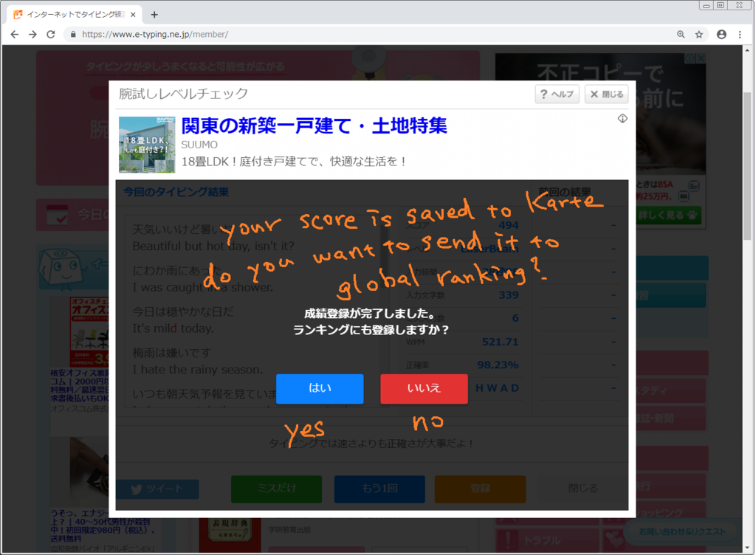Click the red いいえ (no) button
The height and width of the screenshot is (555, 756).
[424, 388]
